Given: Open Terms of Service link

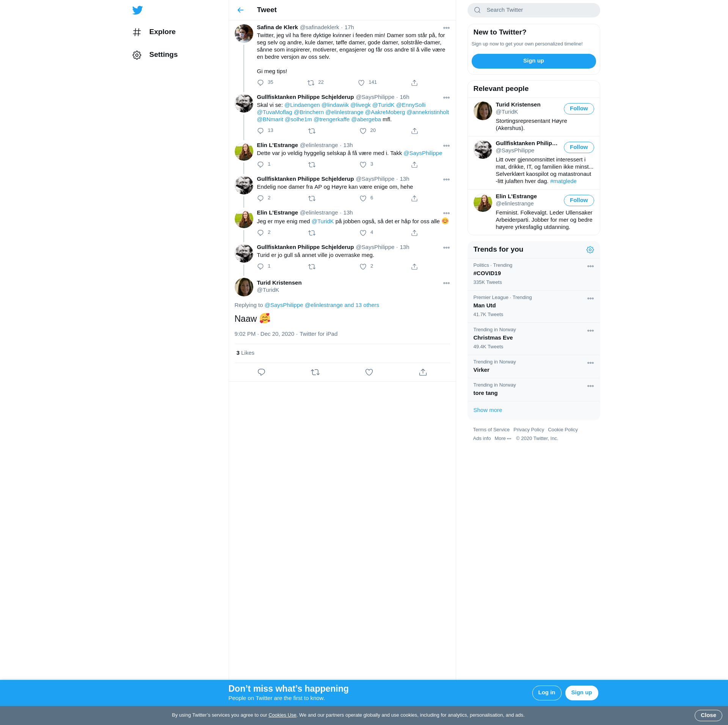Looking at the screenshot, I should click(x=491, y=430).
